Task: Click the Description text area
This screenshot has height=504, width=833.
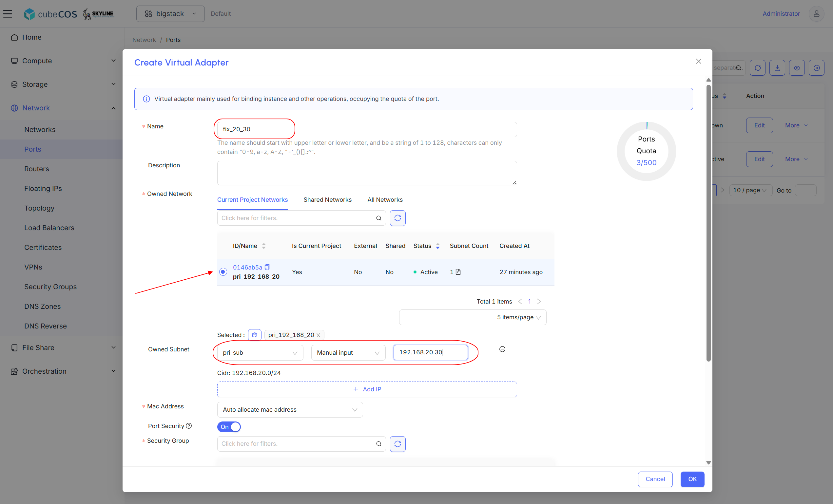Action: [367, 173]
